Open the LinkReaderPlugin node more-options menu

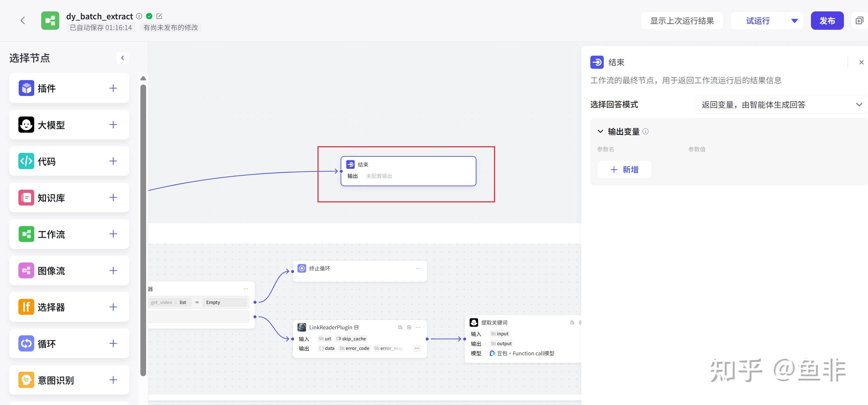click(x=418, y=327)
